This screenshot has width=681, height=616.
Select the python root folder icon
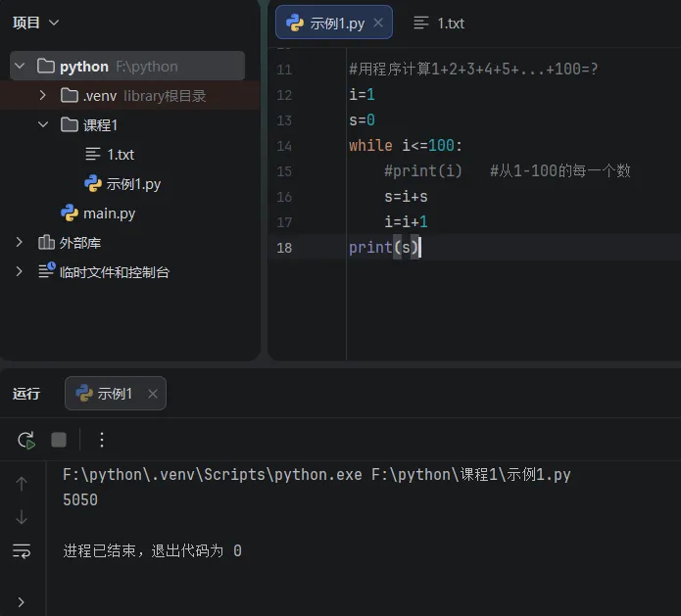click(x=46, y=66)
